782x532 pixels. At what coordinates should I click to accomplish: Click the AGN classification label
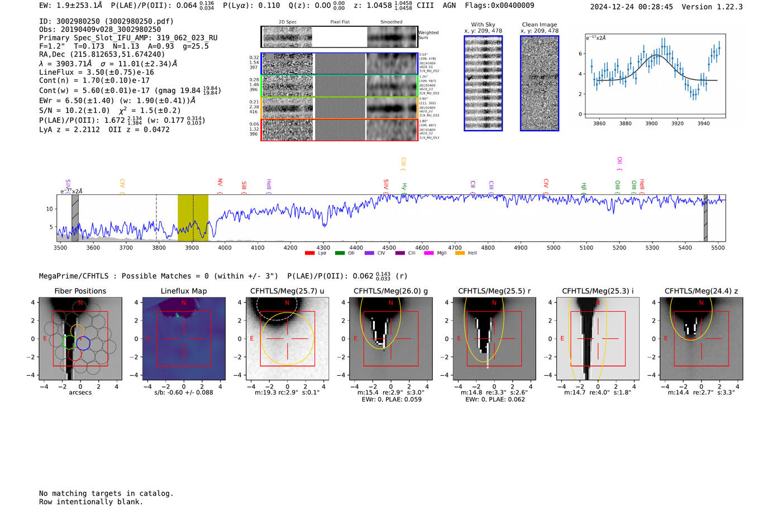coord(449,6)
